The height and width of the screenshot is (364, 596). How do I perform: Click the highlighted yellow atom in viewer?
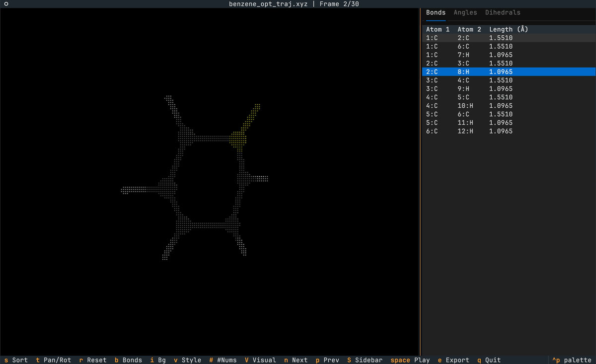coord(238,139)
